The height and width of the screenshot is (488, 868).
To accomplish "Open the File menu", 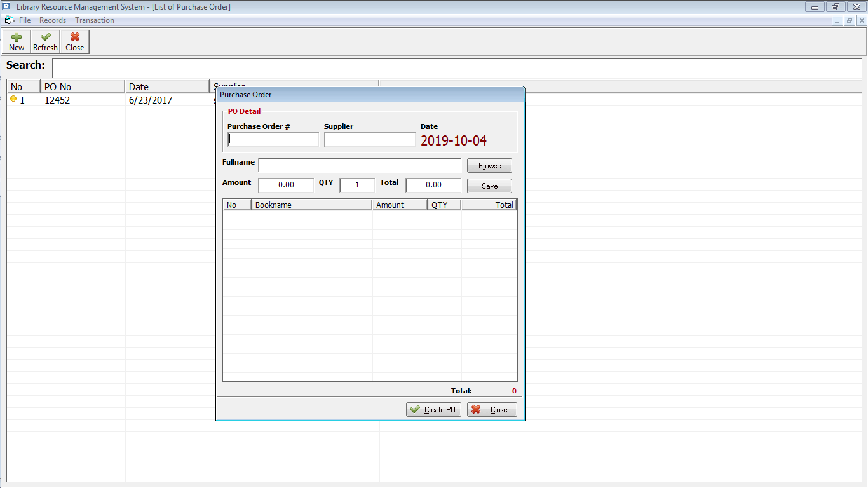I will point(25,20).
